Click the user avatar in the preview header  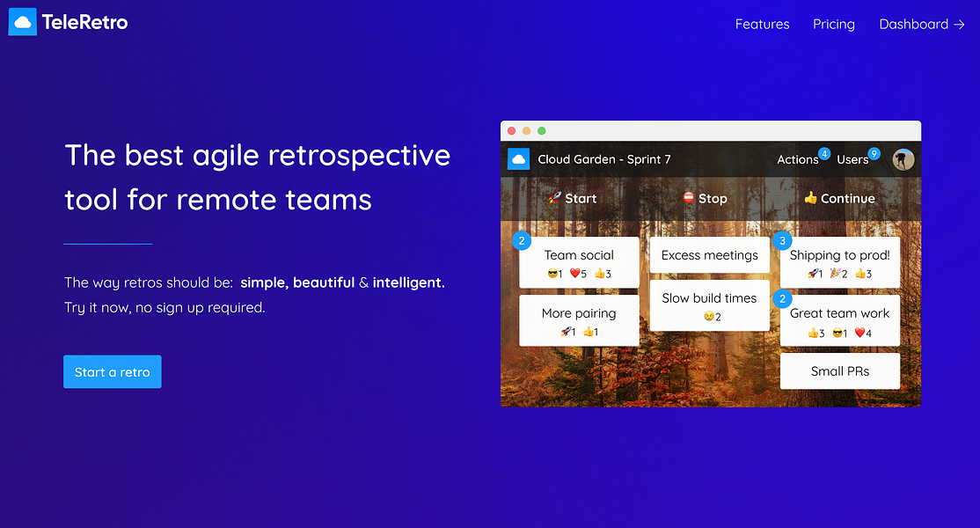(903, 159)
